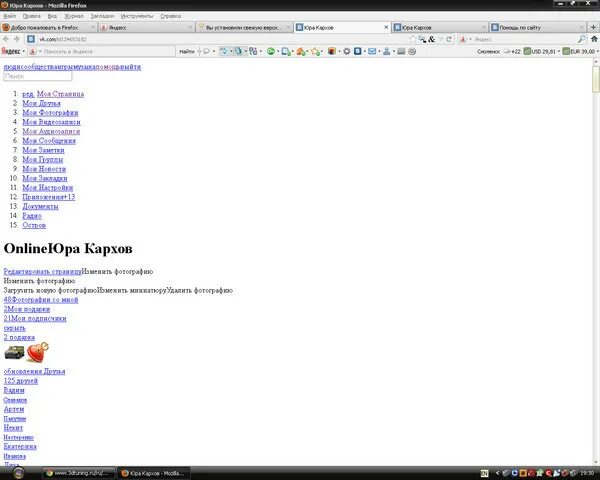Click the Windows Start orb
The height and width of the screenshot is (480, 600).
pyautogui.click(x=18, y=473)
